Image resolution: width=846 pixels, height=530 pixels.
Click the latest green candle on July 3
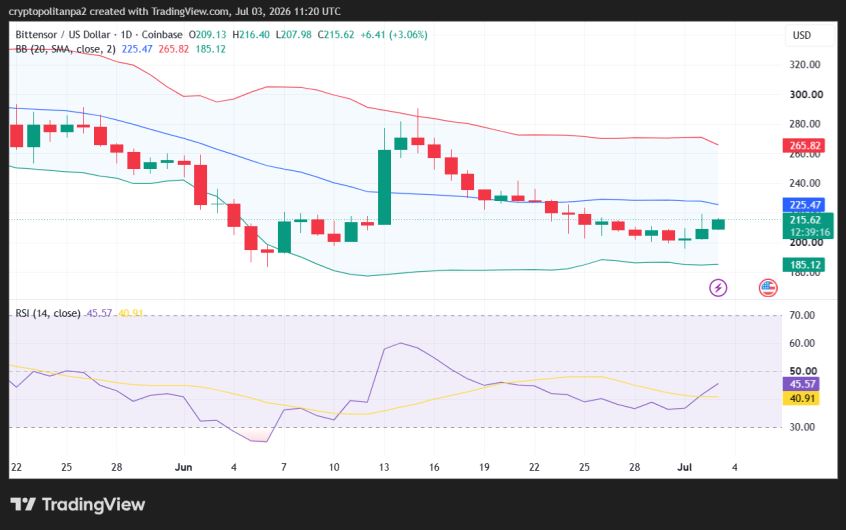(718, 224)
